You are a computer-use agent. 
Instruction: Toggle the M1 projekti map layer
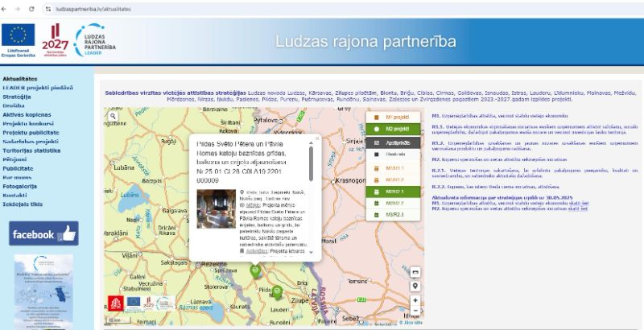tap(393, 118)
